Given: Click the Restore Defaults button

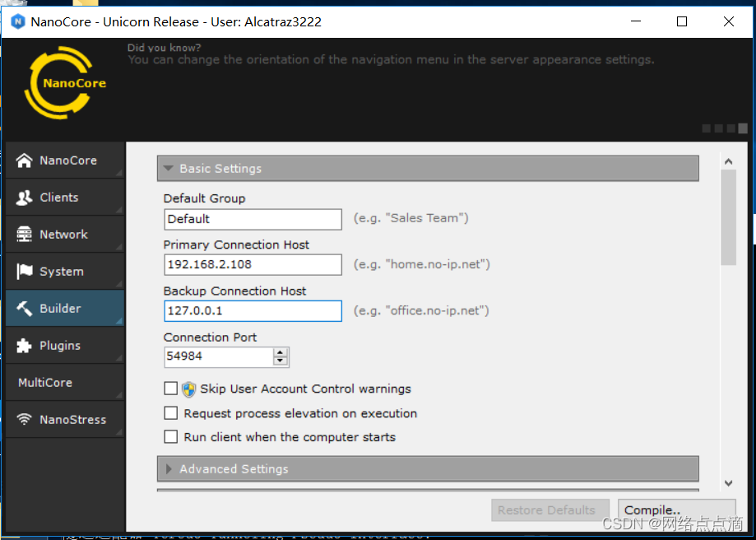Looking at the screenshot, I should point(550,510).
